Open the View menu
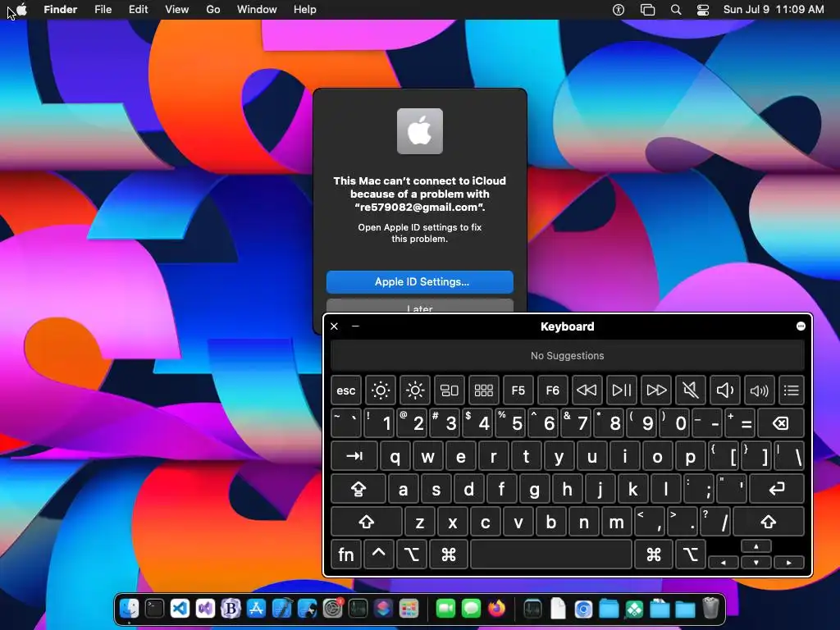This screenshot has width=840, height=630. click(177, 10)
